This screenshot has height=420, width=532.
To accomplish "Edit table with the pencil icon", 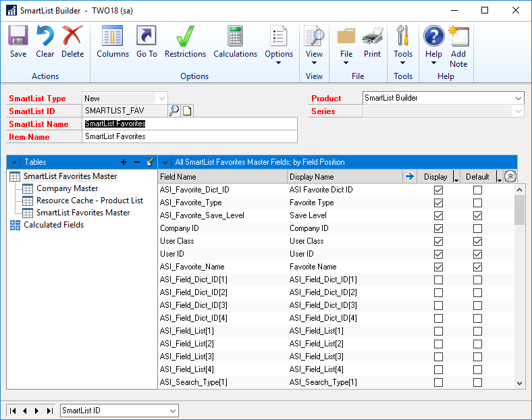I will pyautogui.click(x=151, y=162).
